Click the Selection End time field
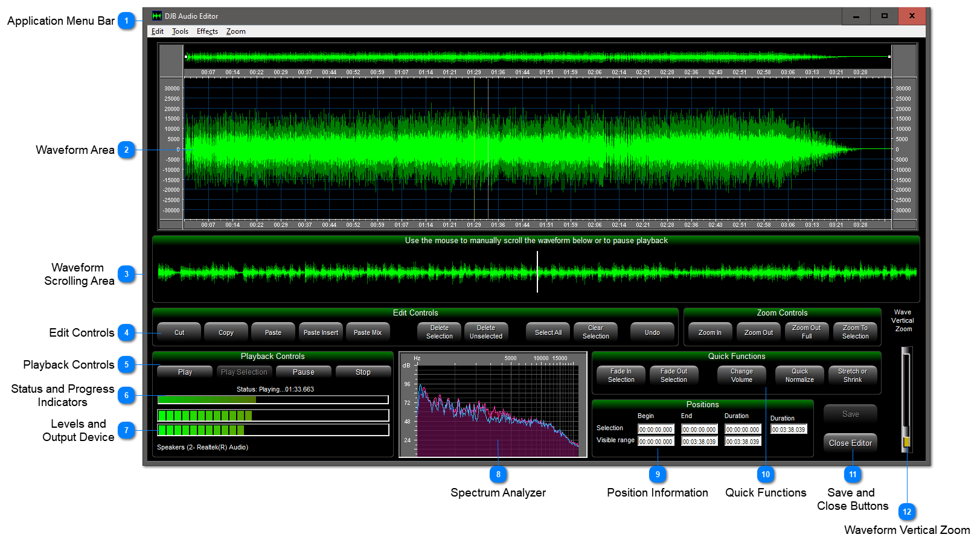980x546 pixels. pos(699,430)
